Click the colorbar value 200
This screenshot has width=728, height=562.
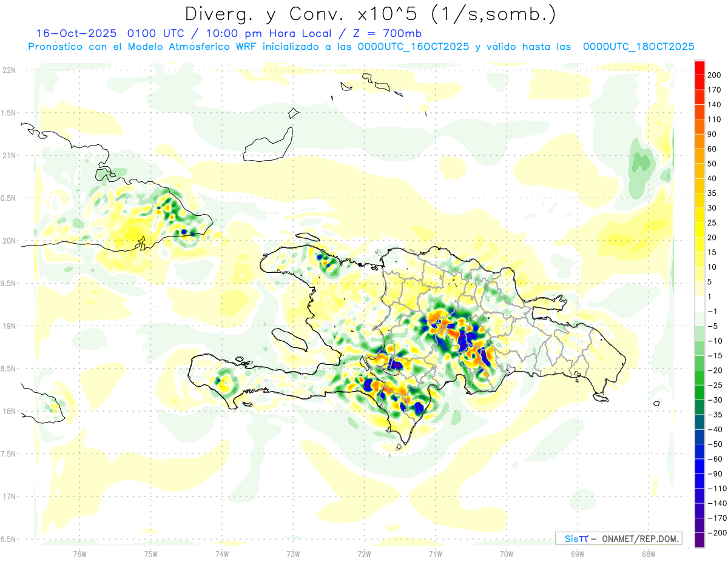point(714,75)
